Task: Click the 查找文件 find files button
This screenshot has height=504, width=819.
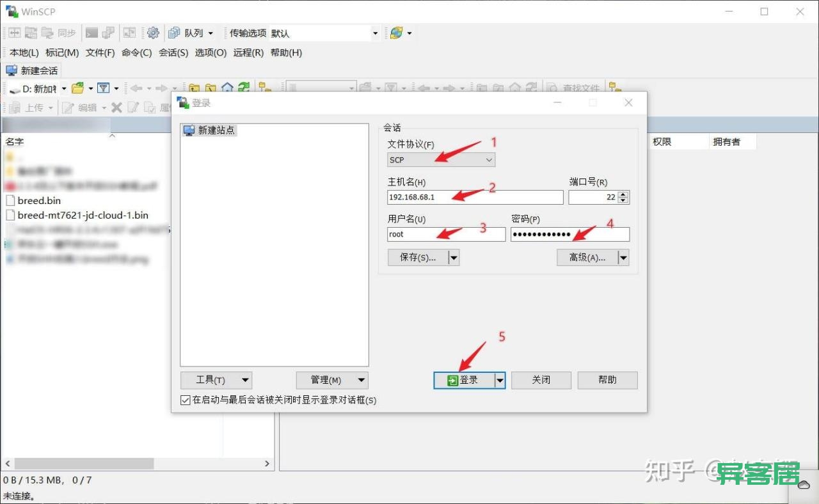Action: point(573,88)
